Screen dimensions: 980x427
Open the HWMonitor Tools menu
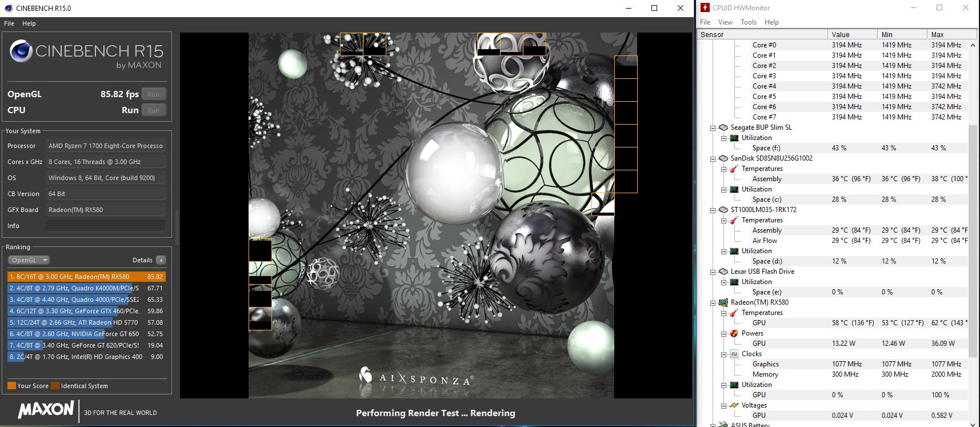pos(748,22)
